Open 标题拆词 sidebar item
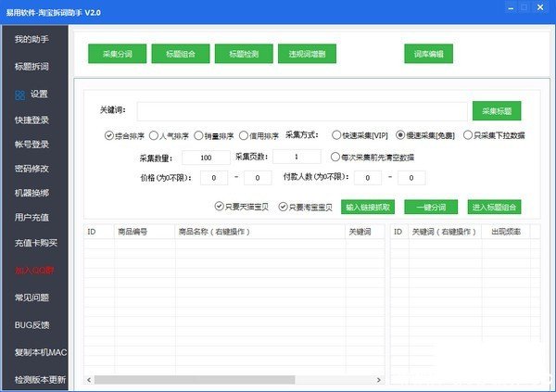The image size is (556, 392). point(32,67)
